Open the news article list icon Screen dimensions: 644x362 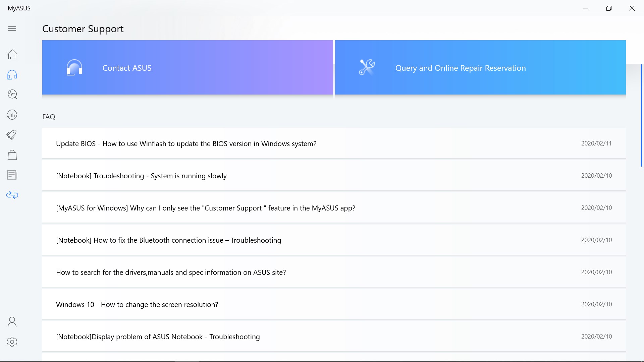12,175
